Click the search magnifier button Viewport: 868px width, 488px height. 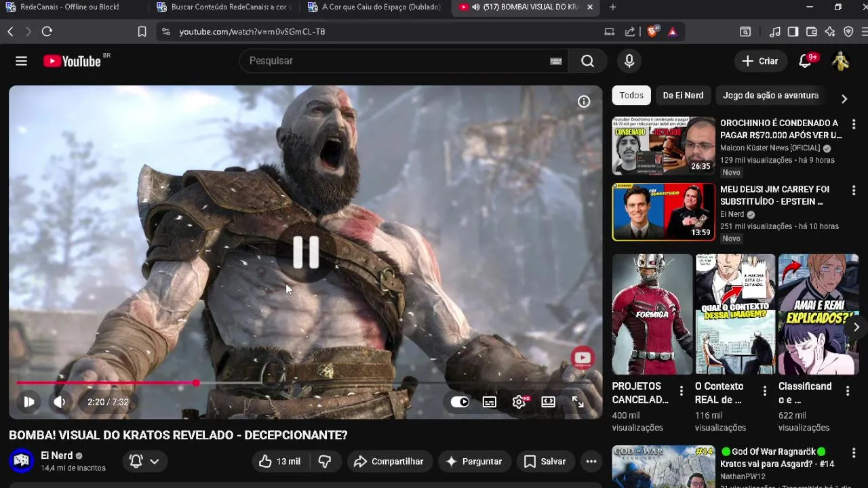click(x=587, y=61)
